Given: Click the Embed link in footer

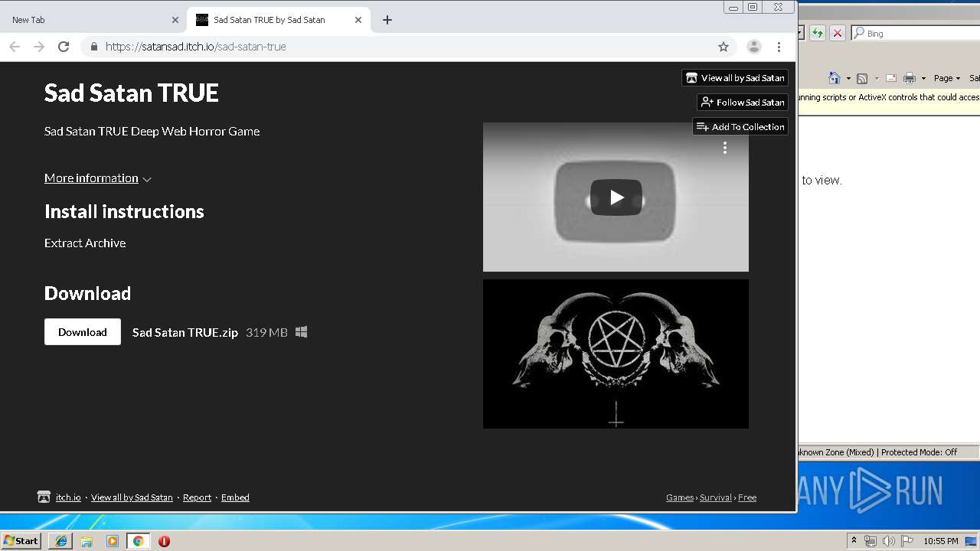Looking at the screenshot, I should [235, 497].
